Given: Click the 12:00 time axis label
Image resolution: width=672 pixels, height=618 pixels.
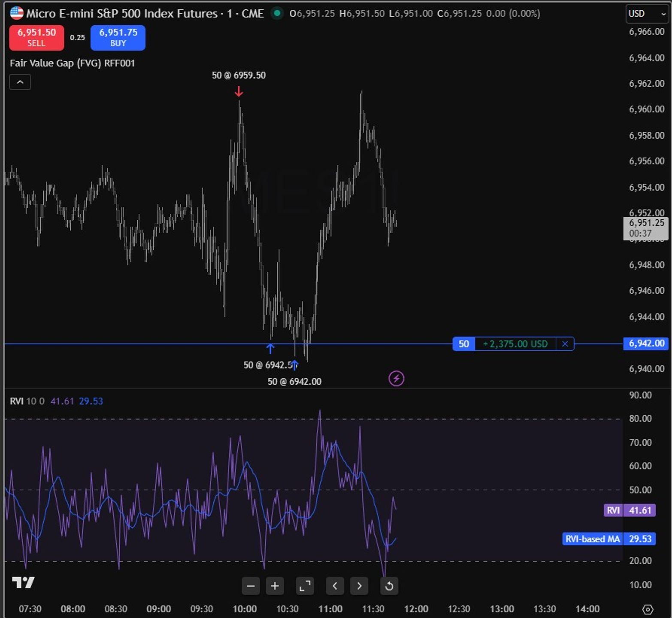Looking at the screenshot, I should 416,609.
